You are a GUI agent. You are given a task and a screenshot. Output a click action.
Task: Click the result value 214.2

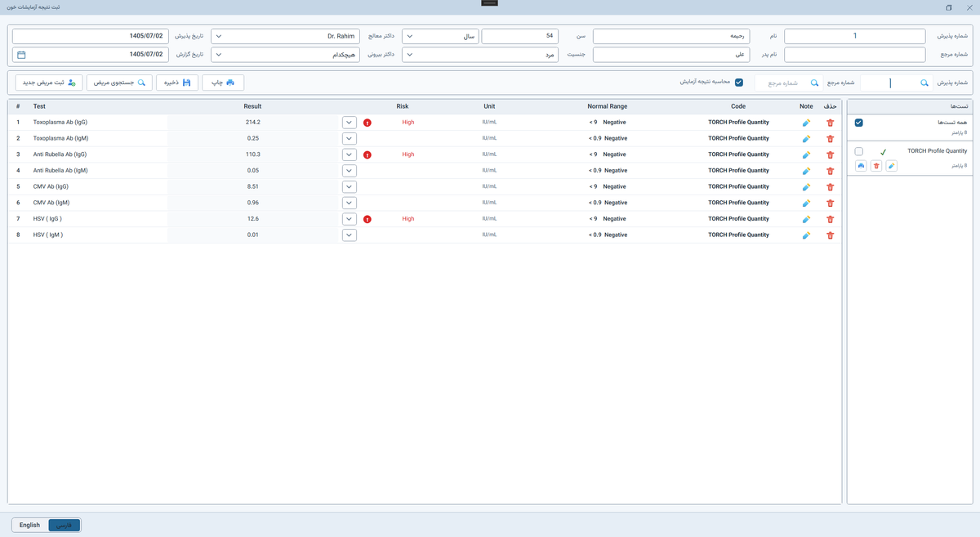[252, 123]
